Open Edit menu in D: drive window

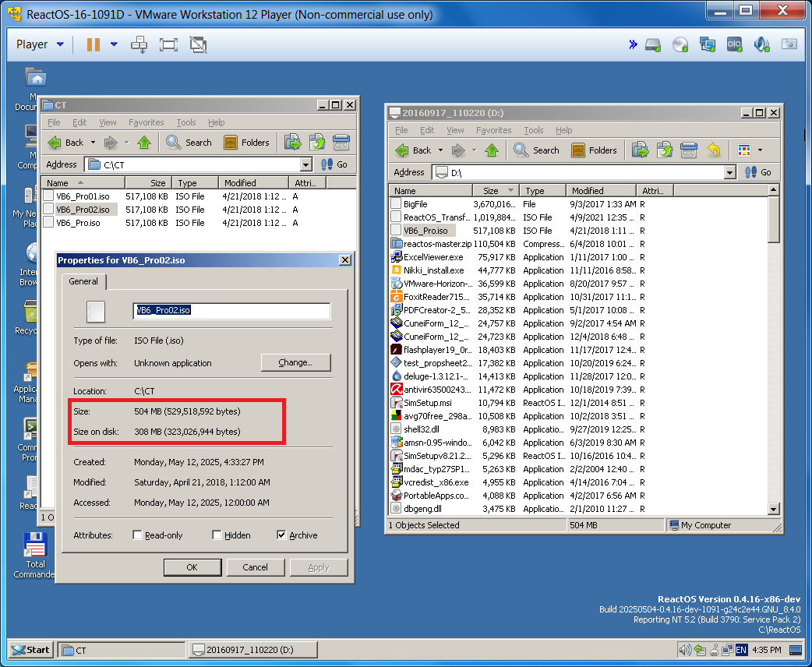click(x=427, y=130)
